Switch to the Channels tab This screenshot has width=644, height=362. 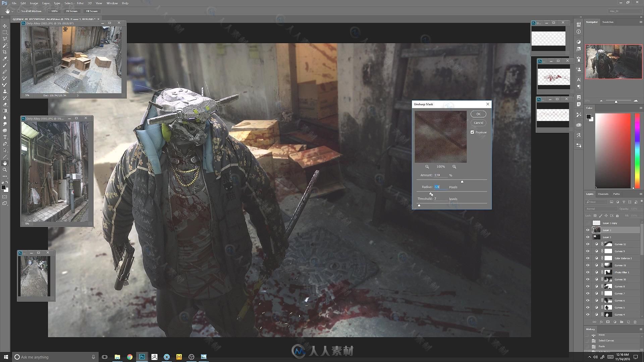[x=603, y=194]
